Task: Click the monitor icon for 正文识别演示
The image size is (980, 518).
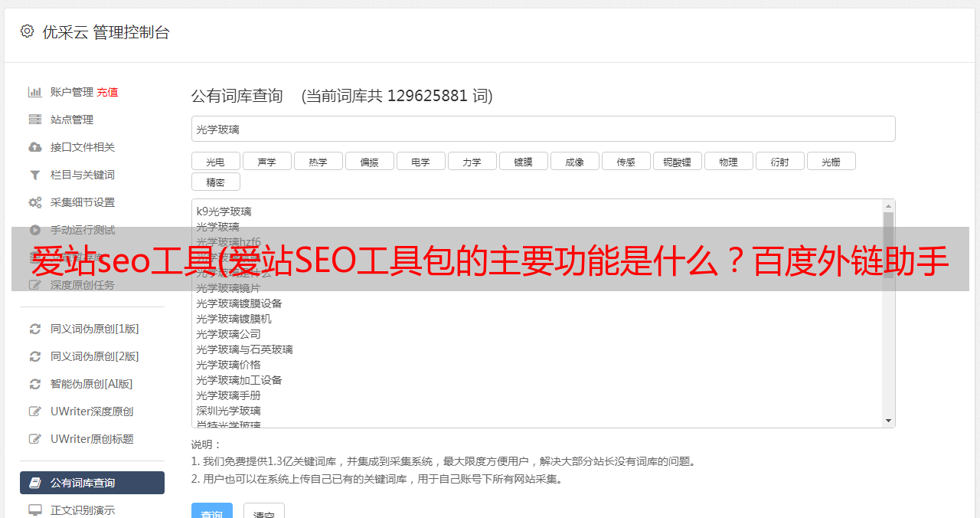Action: point(35,510)
